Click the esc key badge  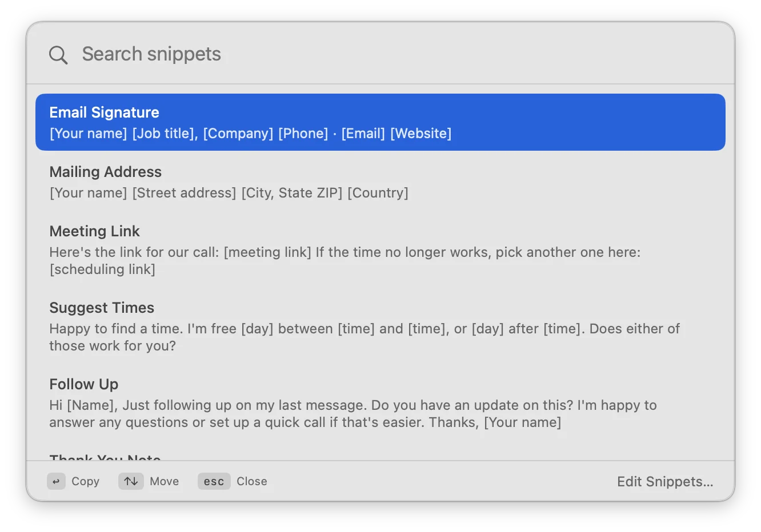214,481
